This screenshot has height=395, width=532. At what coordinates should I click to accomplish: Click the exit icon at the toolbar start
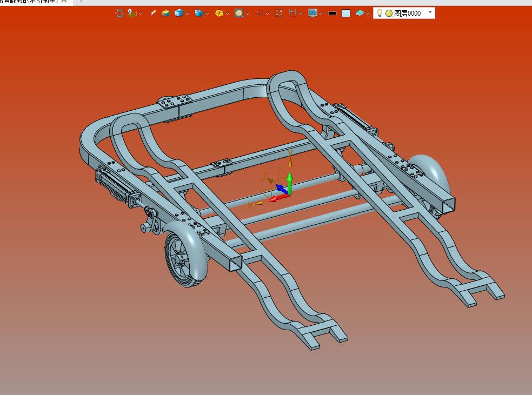coord(119,13)
